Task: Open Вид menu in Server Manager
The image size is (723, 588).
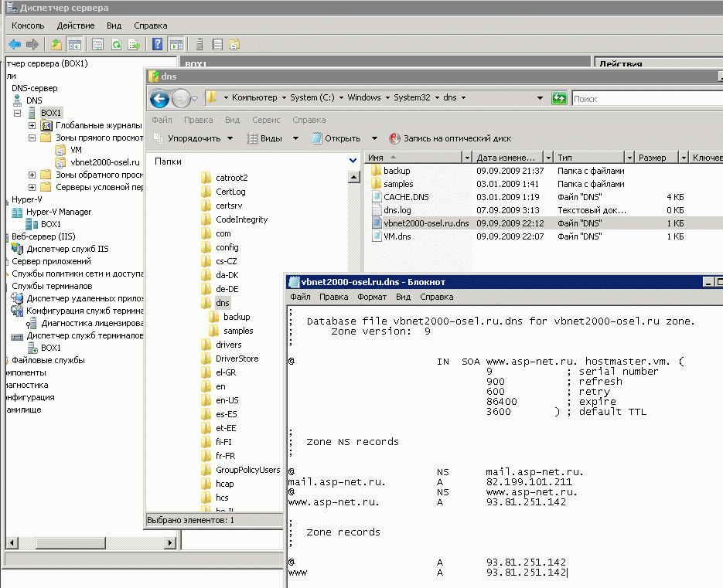Action: [x=114, y=25]
